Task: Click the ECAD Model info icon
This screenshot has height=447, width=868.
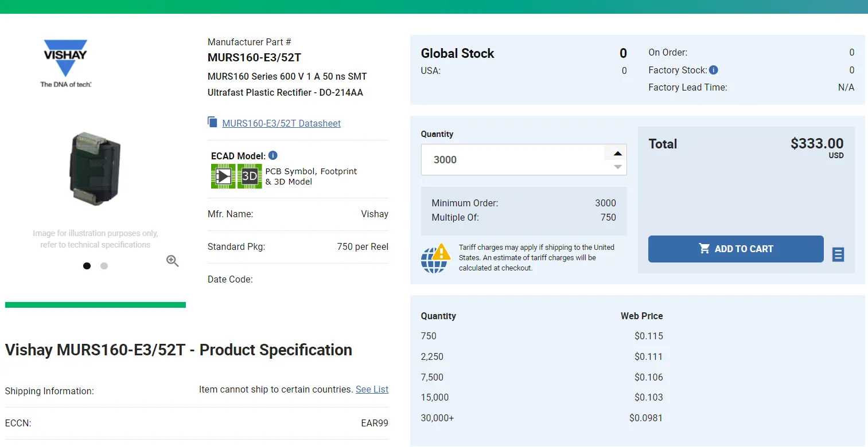Action: pyautogui.click(x=273, y=155)
